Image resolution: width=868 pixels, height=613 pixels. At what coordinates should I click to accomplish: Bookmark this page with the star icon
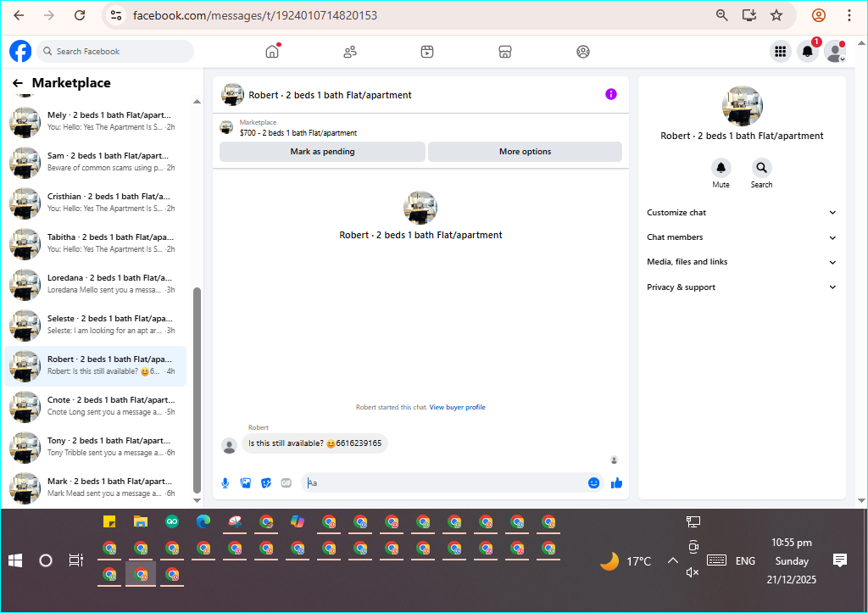[x=776, y=15]
